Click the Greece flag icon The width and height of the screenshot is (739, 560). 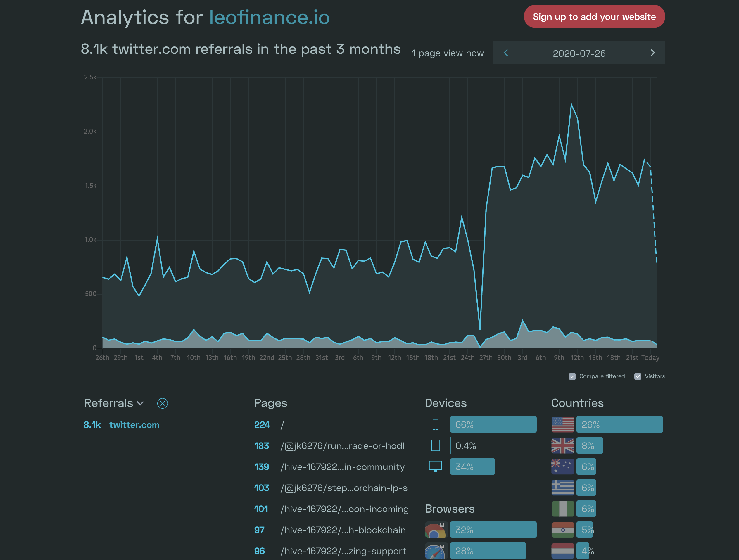pos(563,488)
